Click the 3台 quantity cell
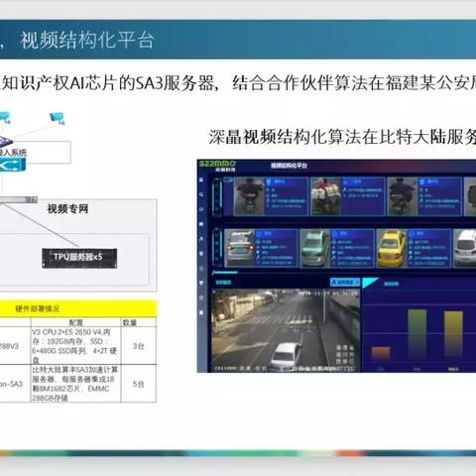 139,346
